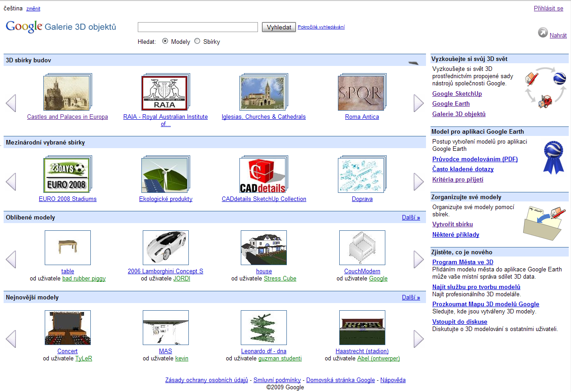
Task: Open Iglesias Churches & Cathedrals thumbnail
Action: click(x=263, y=93)
